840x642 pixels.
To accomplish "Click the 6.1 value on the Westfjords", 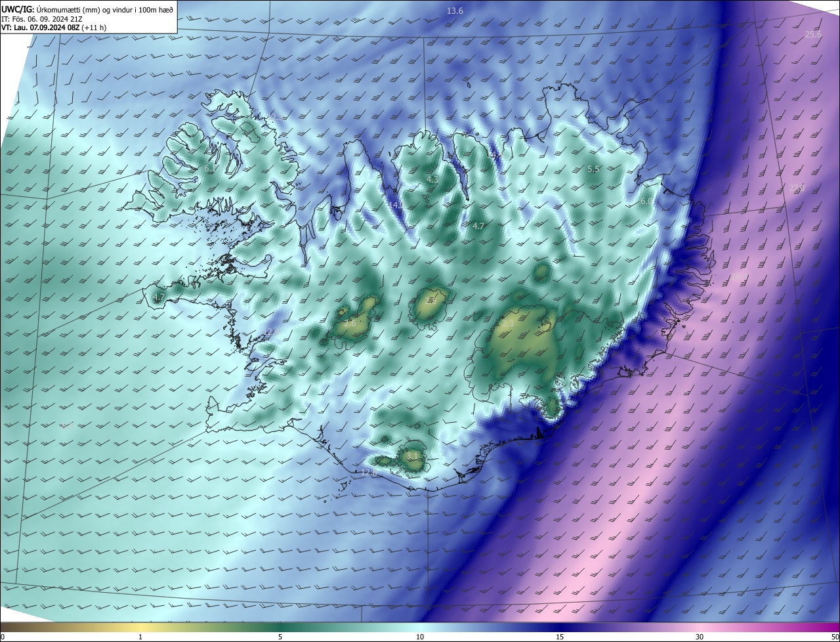I will (x=210, y=169).
